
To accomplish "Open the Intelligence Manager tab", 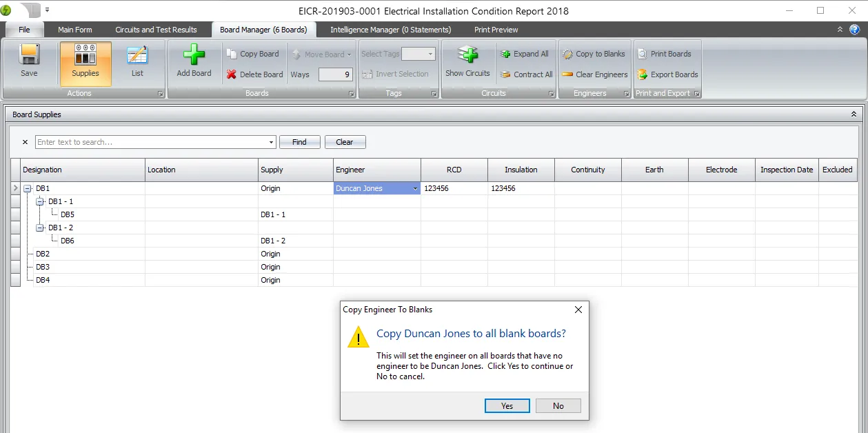I will point(390,30).
